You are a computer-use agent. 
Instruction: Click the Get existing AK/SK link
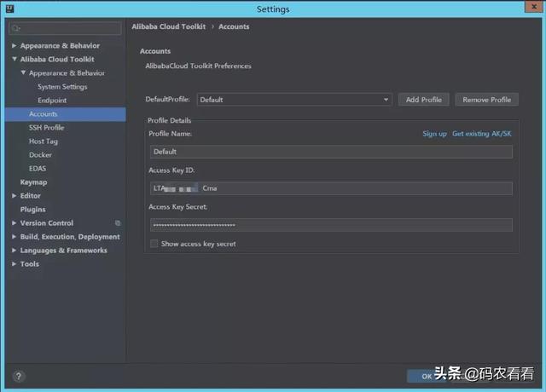[482, 134]
